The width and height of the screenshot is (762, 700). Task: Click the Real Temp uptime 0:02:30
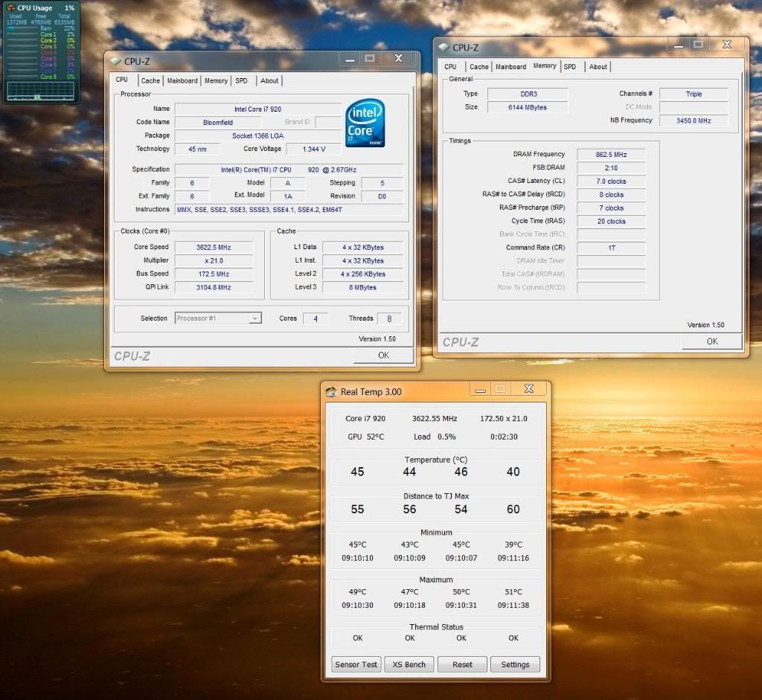click(x=504, y=437)
